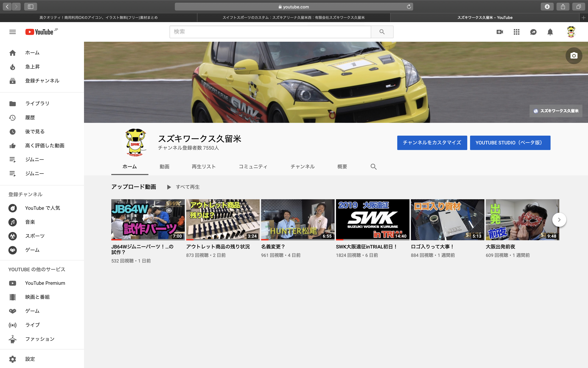Open 音楽 channel in sidebar
The image size is (588, 368).
click(x=42, y=222)
